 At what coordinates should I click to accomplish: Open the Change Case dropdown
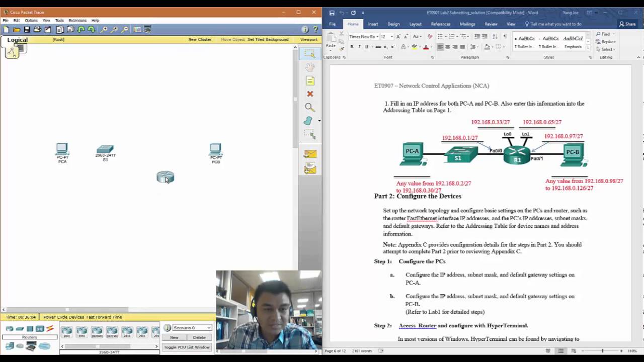click(x=417, y=37)
